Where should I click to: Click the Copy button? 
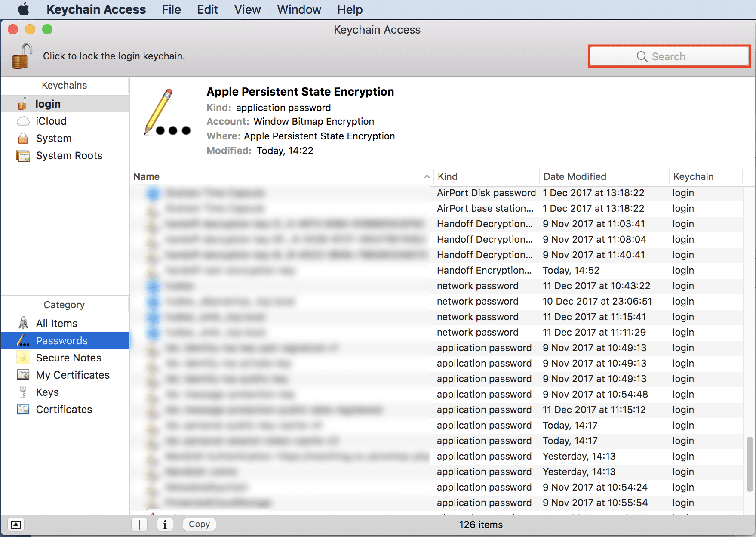coord(199,524)
